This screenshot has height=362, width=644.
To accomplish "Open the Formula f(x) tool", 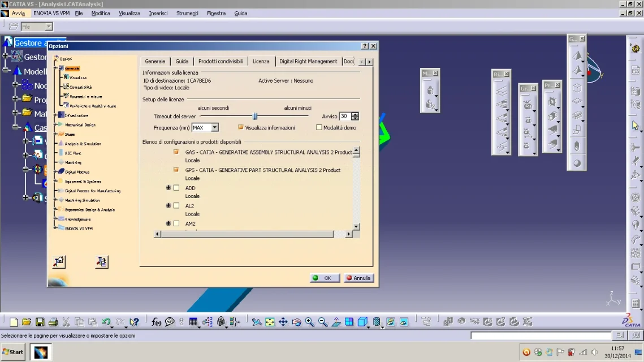I will [x=156, y=322].
